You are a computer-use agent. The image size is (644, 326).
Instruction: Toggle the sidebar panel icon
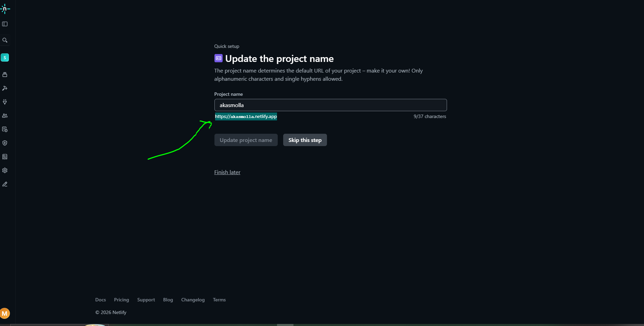pyautogui.click(x=5, y=24)
